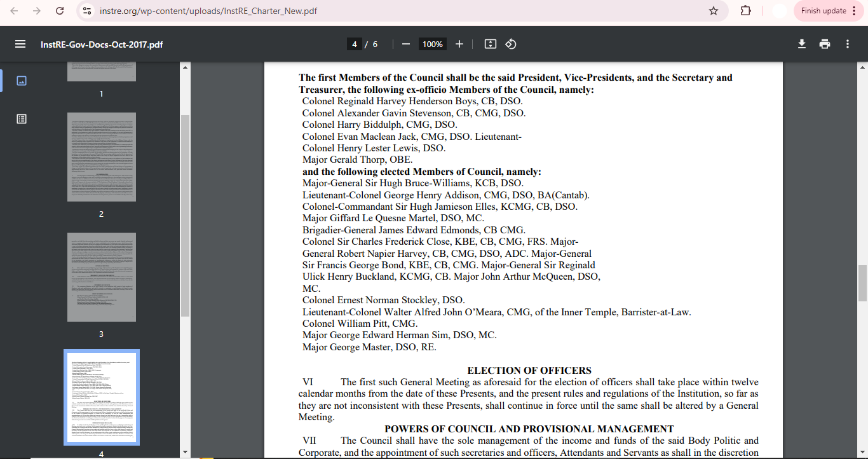868x459 pixels.
Task: Click the line 'Major Gerald Thorp, OBE.'
Action: (x=357, y=160)
